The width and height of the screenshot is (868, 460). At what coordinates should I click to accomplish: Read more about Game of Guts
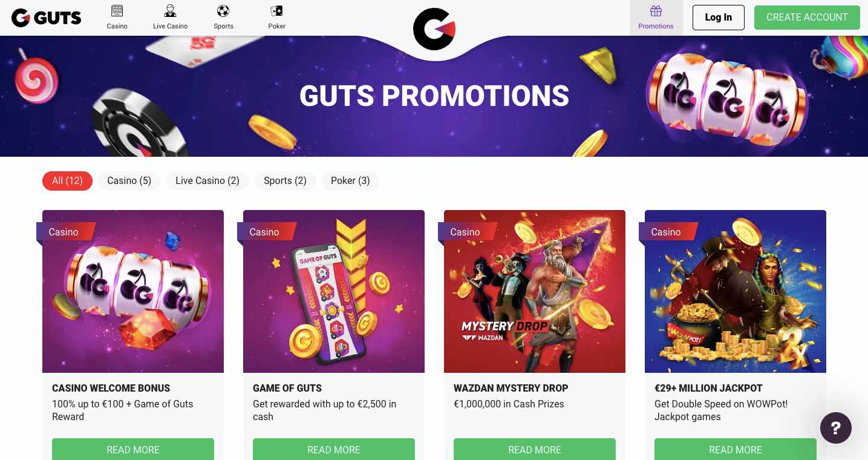[x=334, y=449]
